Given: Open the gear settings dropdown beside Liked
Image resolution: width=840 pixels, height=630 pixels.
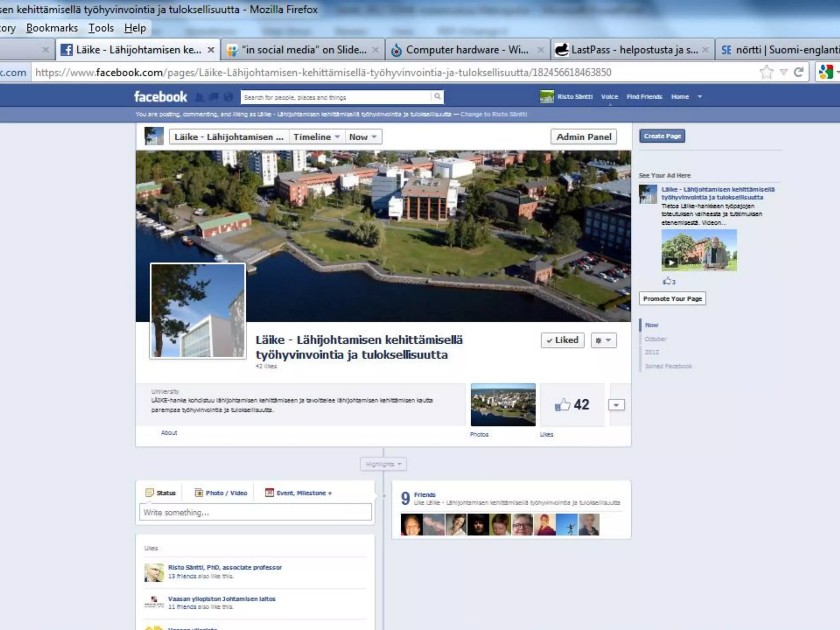Looking at the screenshot, I should click(x=603, y=340).
